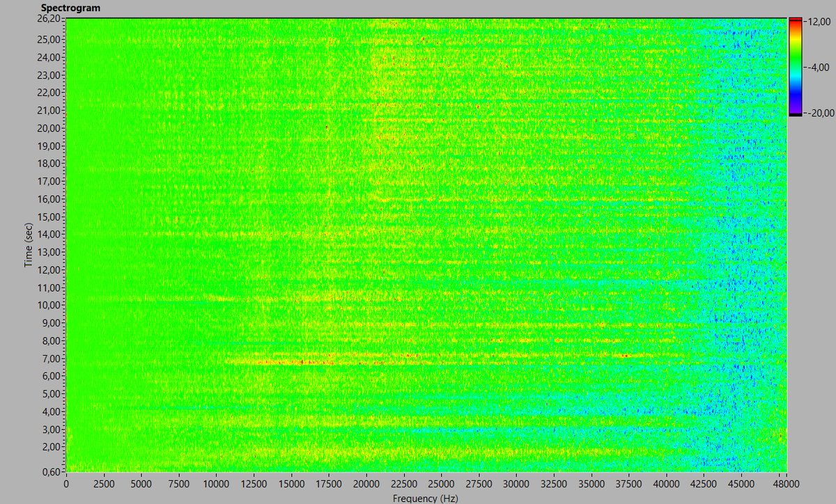This screenshot has width=836, height=504.
Task: Click the 26,20 time axis maximum label
Action: click(49, 19)
